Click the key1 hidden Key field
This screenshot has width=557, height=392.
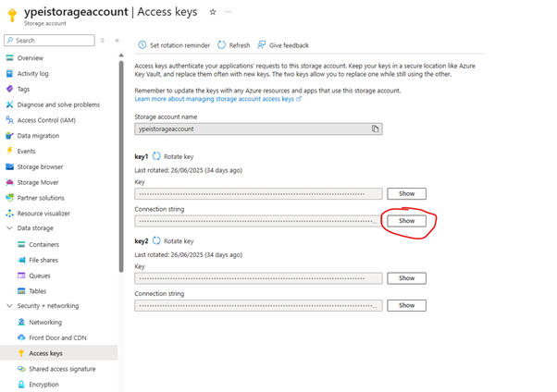pyautogui.click(x=258, y=194)
